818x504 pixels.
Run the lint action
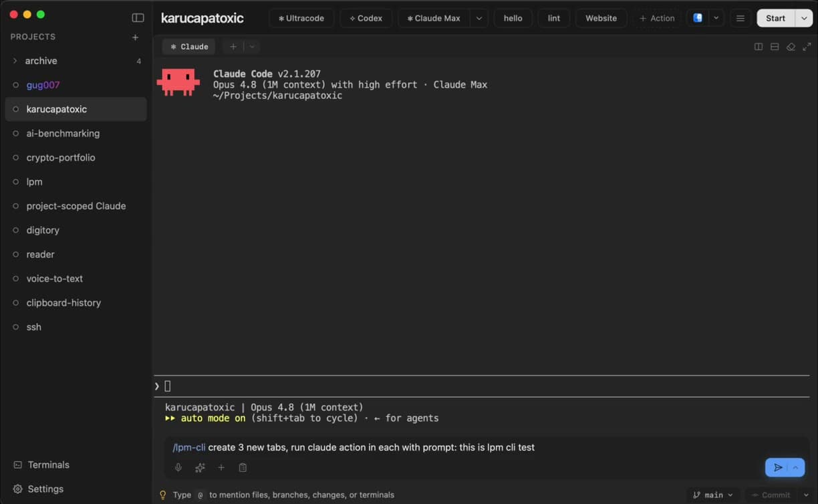coord(554,18)
